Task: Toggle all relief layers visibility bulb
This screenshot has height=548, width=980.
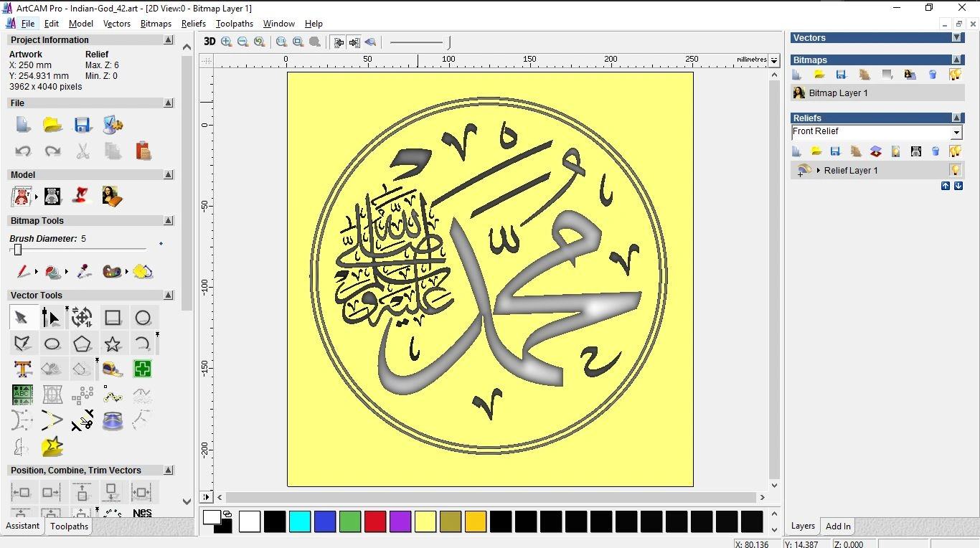Action: [x=955, y=151]
